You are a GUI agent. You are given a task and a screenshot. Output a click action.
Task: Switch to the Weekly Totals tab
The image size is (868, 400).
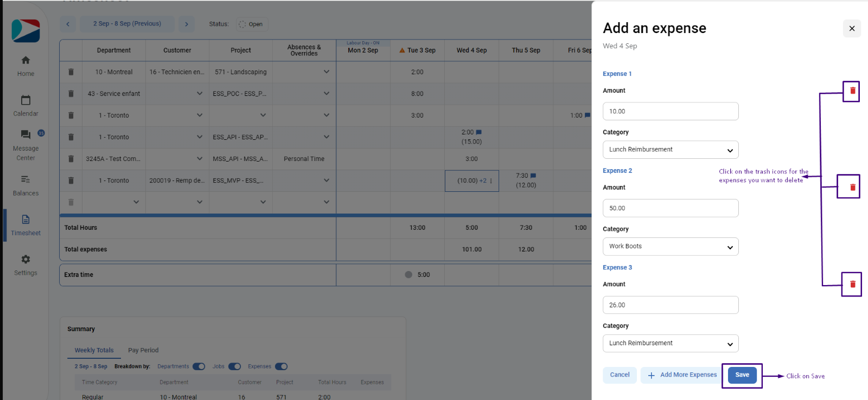(94, 350)
